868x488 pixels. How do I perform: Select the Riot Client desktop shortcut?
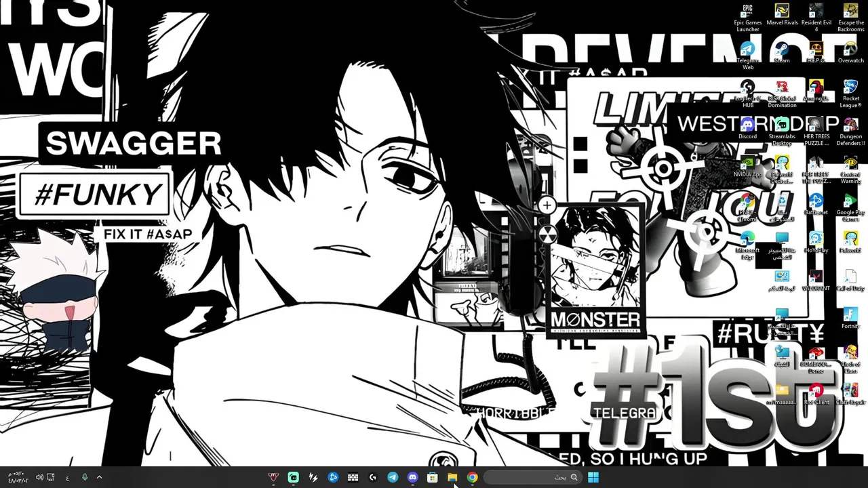pyautogui.click(x=816, y=394)
